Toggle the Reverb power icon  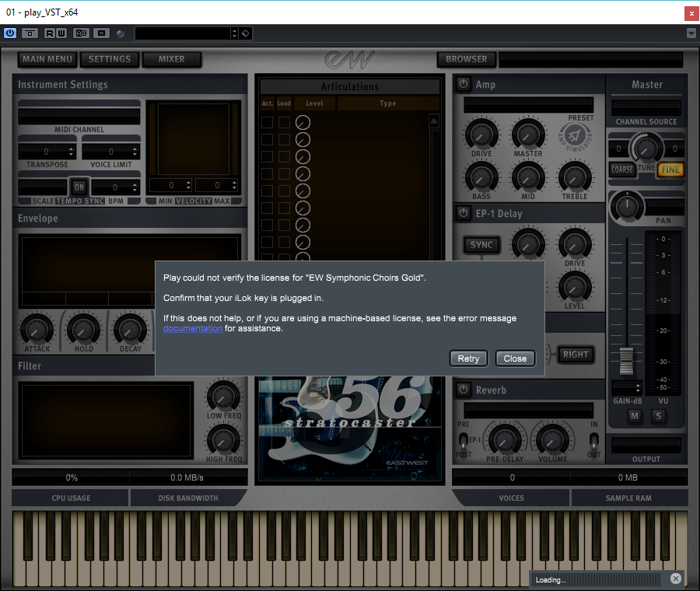464,390
